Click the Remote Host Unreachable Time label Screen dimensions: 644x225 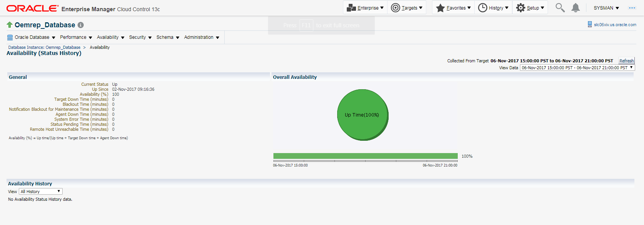69,129
